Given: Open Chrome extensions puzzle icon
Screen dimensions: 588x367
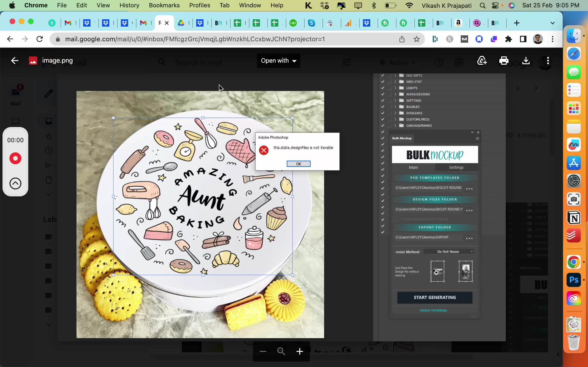Looking at the screenshot, I should click(508, 39).
